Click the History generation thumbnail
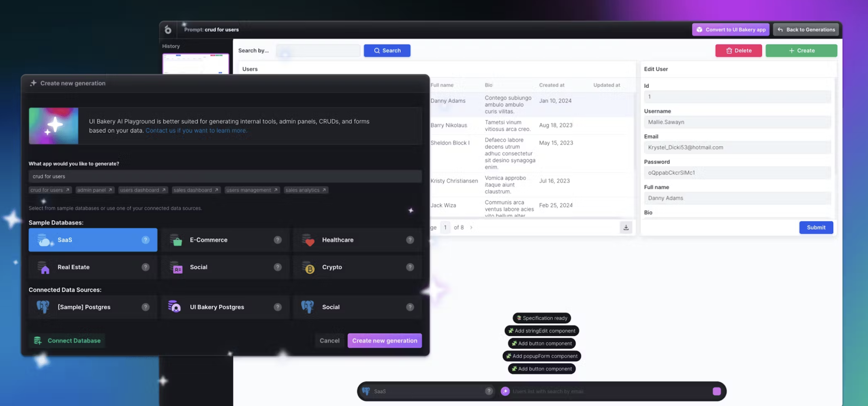Image resolution: width=868 pixels, height=406 pixels. (x=196, y=64)
